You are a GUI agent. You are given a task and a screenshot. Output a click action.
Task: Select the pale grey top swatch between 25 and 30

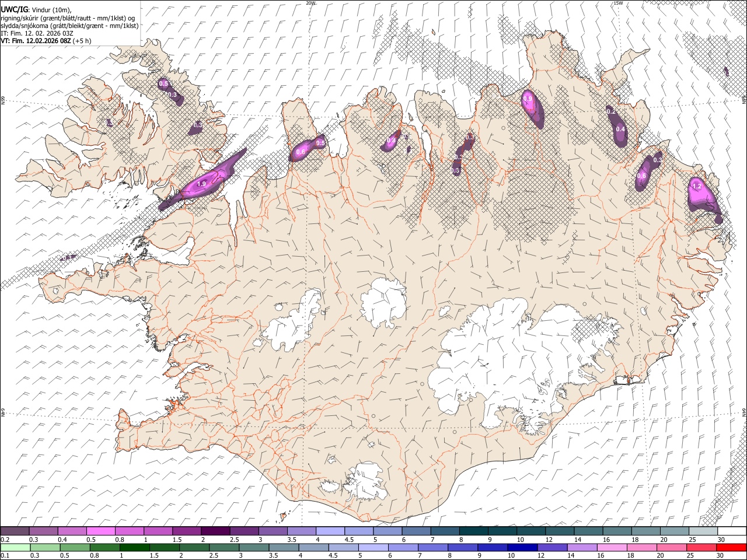[x=703, y=531]
